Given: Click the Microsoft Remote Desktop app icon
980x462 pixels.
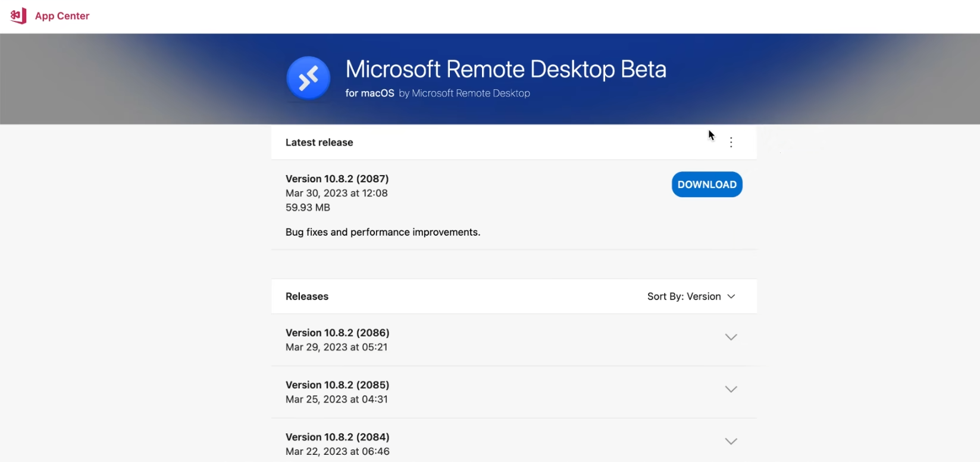Looking at the screenshot, I should pos(308,78).
